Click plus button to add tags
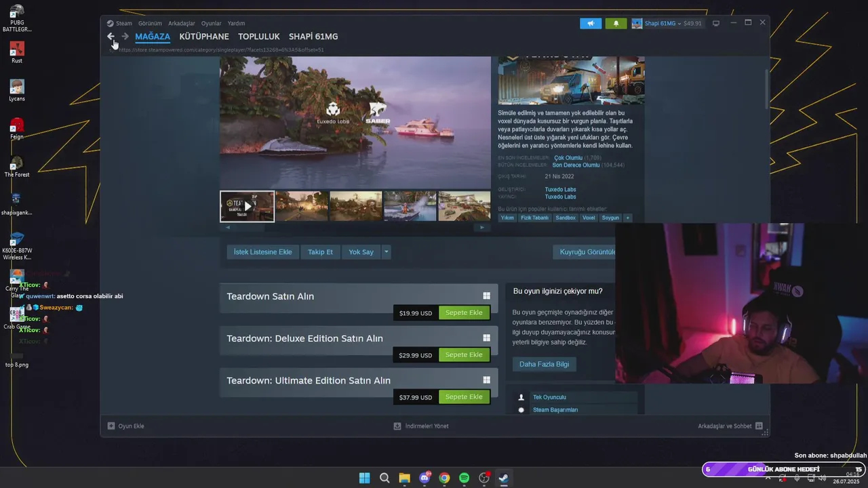 (628, 218)
